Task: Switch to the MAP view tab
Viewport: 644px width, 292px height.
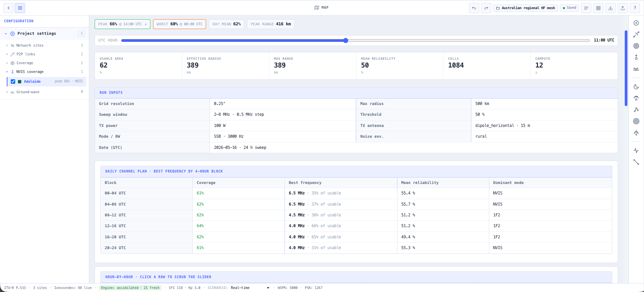Action: [x=321, y=7]
